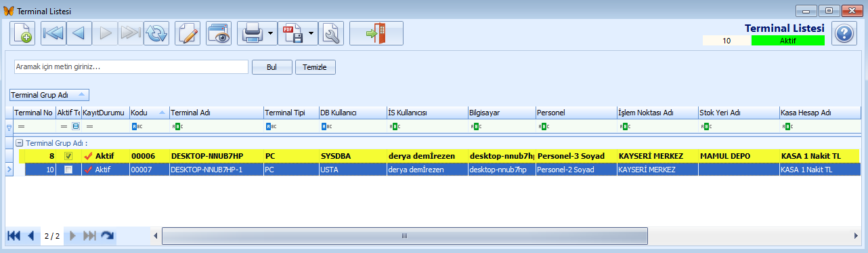Click the horizontal scrollbar thumb
Screen dimensions: 868x253
coord(404,235)
